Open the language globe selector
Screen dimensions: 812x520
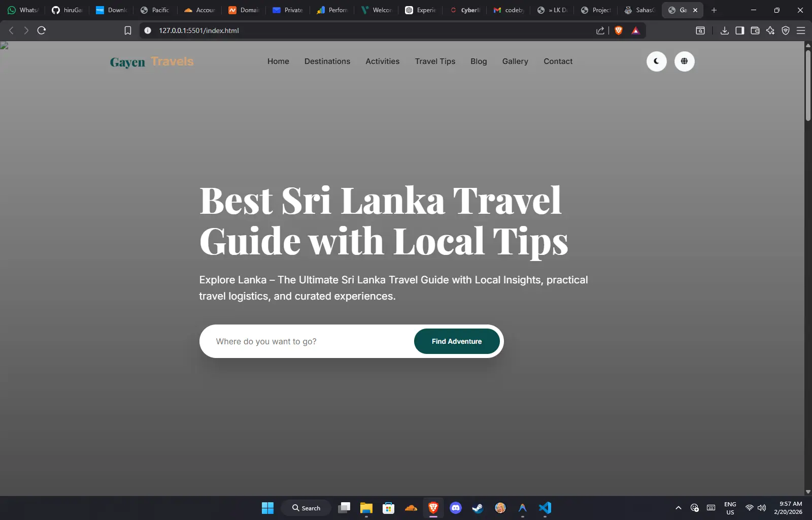(684, 61)
